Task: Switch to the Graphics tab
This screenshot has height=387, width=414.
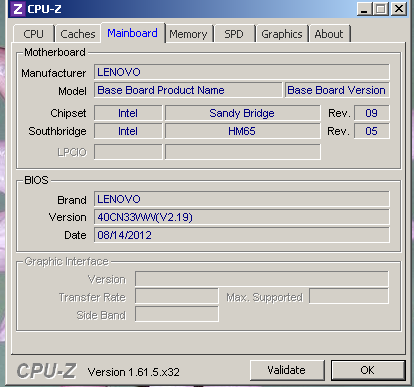Action: click(282, 34)
